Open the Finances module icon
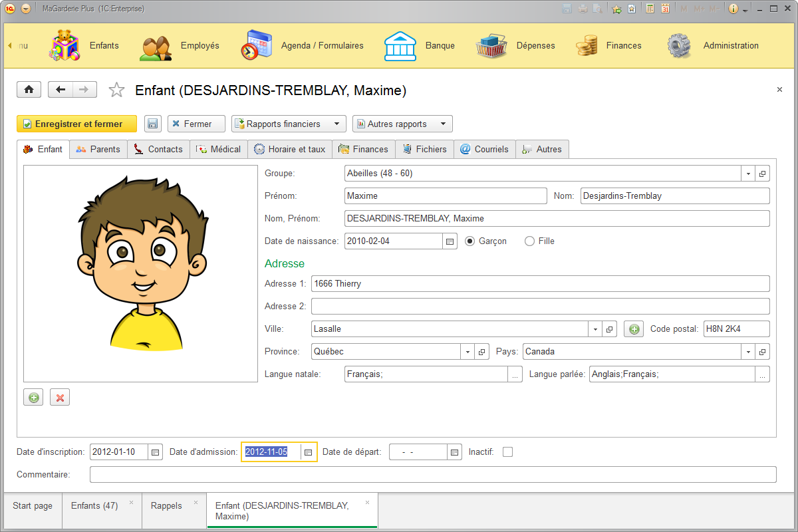Screen dimensions: 798x532 [585, 45]
